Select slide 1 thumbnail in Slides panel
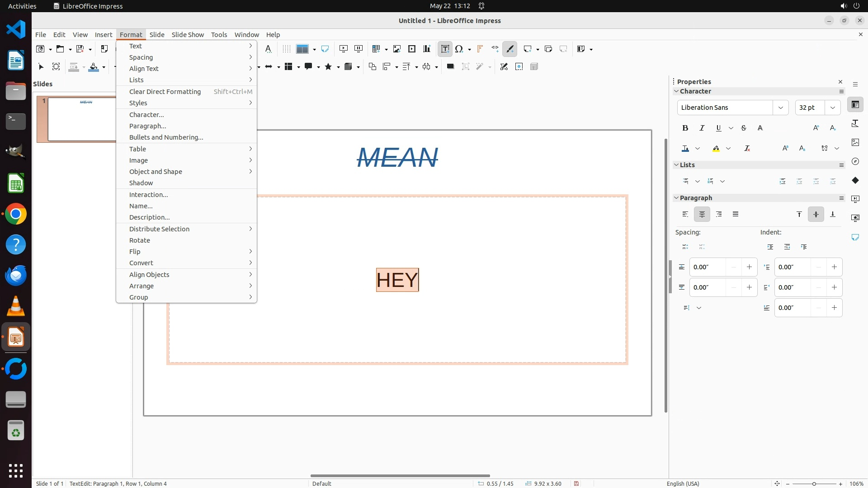This screenshot has width=868, height=488. click(81, 119)
